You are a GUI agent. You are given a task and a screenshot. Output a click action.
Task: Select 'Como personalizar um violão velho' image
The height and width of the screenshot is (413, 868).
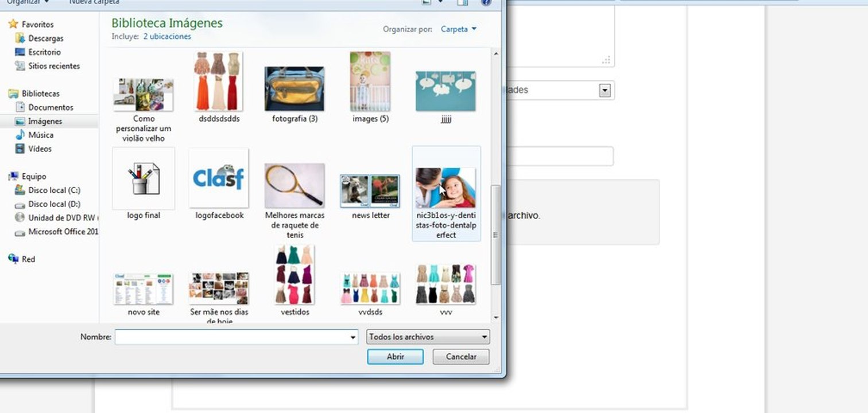(x=144, y=109)
